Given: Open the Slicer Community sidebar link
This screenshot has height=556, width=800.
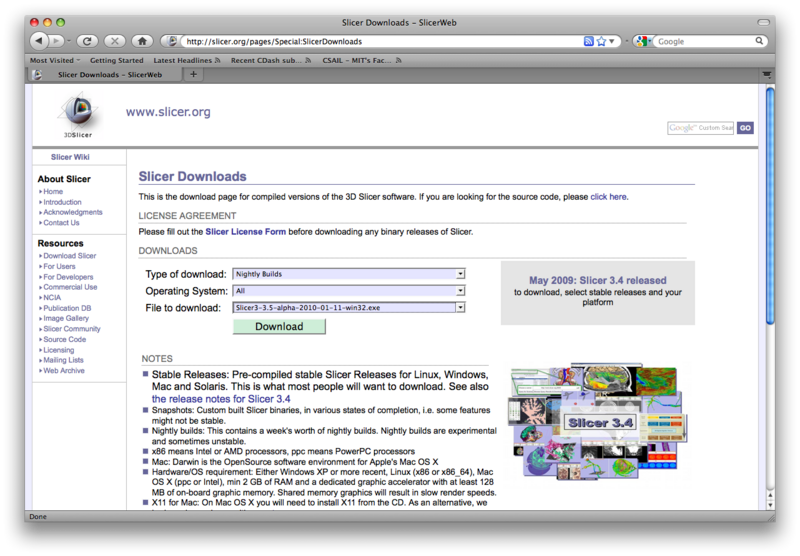Looking at the screenshot, I should (x=72, y=329).
